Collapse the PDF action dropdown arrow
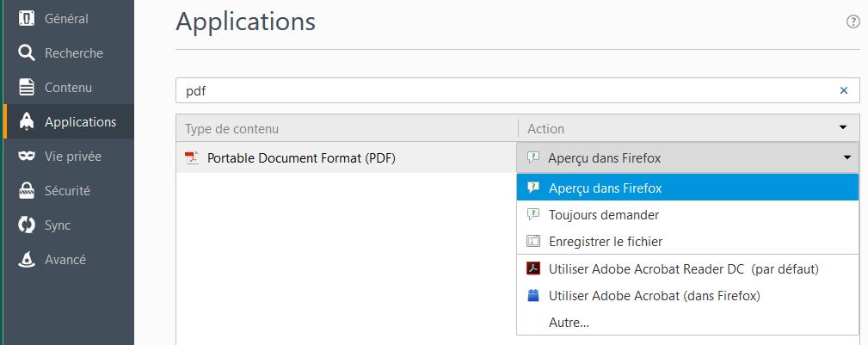Viewport: 868px width, 345px height. tap(847, 157)
